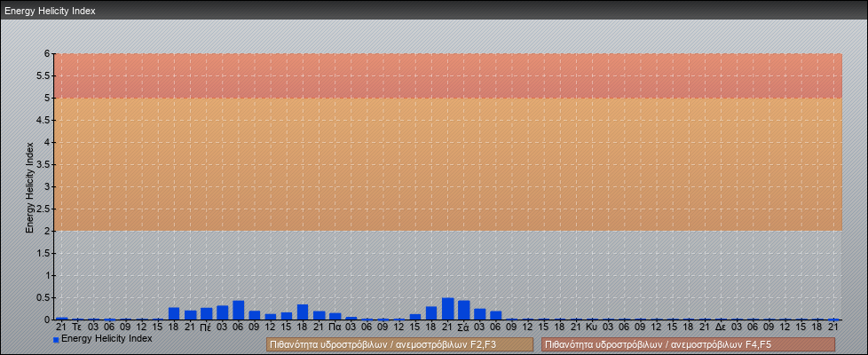Click the y-axis value 4.5
This screenshot has height=355, width=868.
pos(44,120)
